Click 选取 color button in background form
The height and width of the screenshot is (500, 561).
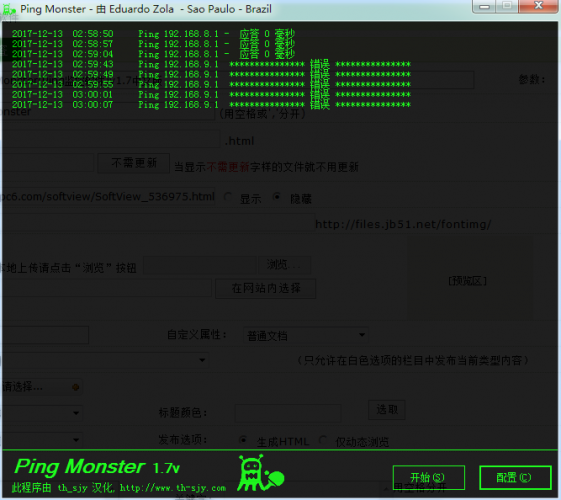click(387, 410)
